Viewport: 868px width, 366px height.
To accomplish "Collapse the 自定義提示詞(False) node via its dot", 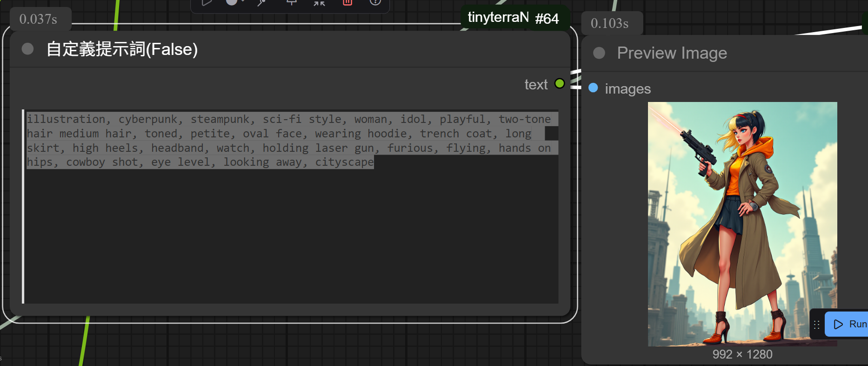I will pyautogui.click(x=28, y=49).
